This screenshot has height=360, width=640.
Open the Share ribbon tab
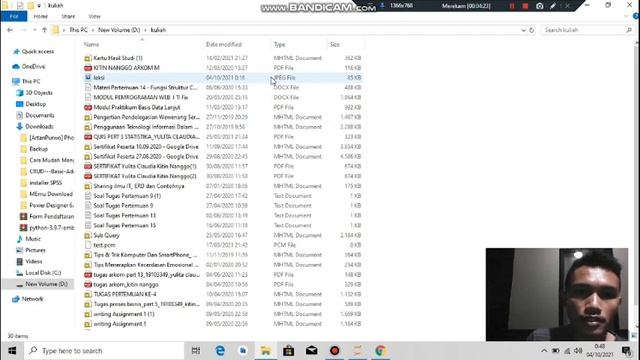pos(68,16)
